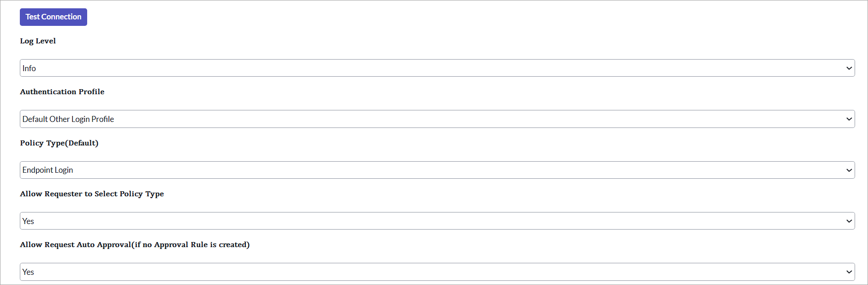Click the Test Connection button
Screen dimensions: 868x285
(54, 17)
